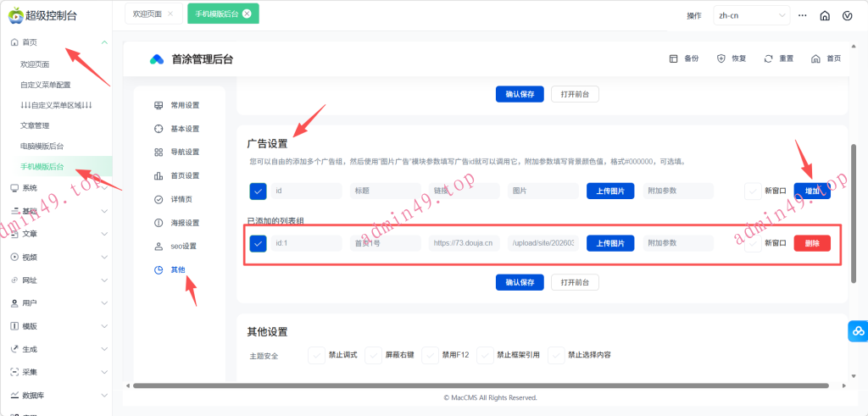Click 确认保存 below the ad list
This screenshot has width=868, height=416.
click(x=520, y=282)
